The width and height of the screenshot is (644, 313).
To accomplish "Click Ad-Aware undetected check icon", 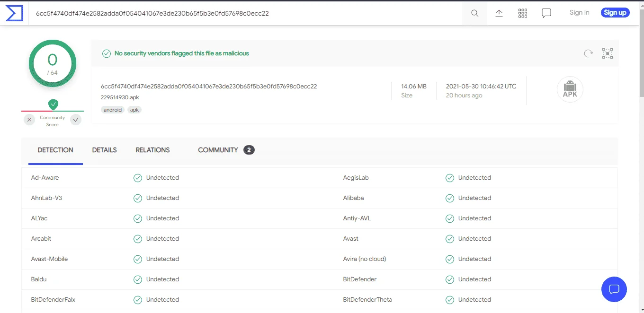I will (x=138, y=178).
